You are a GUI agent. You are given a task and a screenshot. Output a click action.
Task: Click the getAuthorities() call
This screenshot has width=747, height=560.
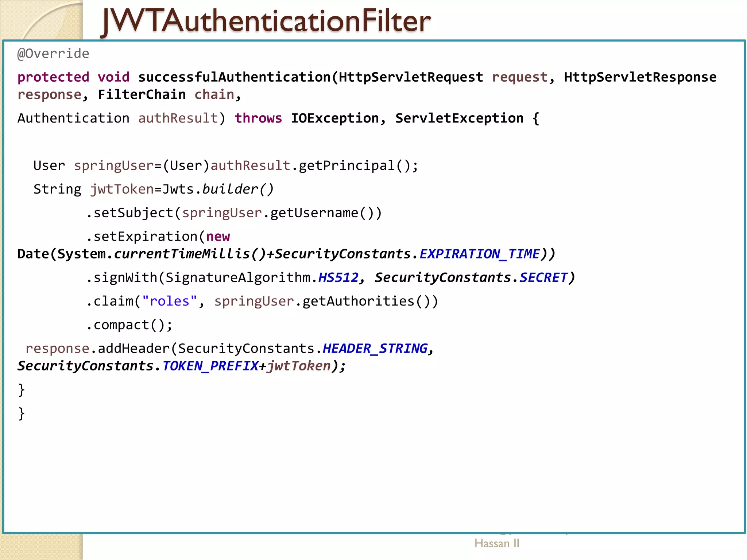click(370, 302)
